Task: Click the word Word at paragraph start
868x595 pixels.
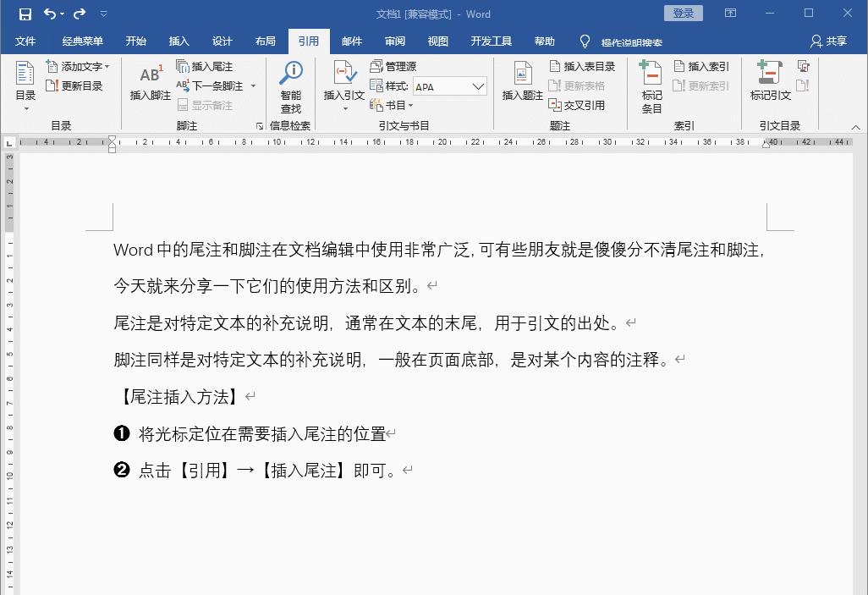Action: click(x=133, y=250)
